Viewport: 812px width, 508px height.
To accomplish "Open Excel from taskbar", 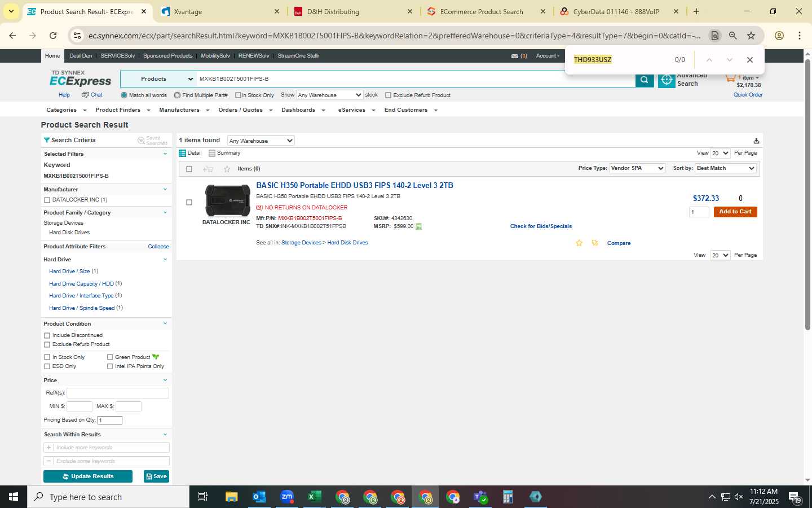I will pyautogui.click(x=315, y=497).
